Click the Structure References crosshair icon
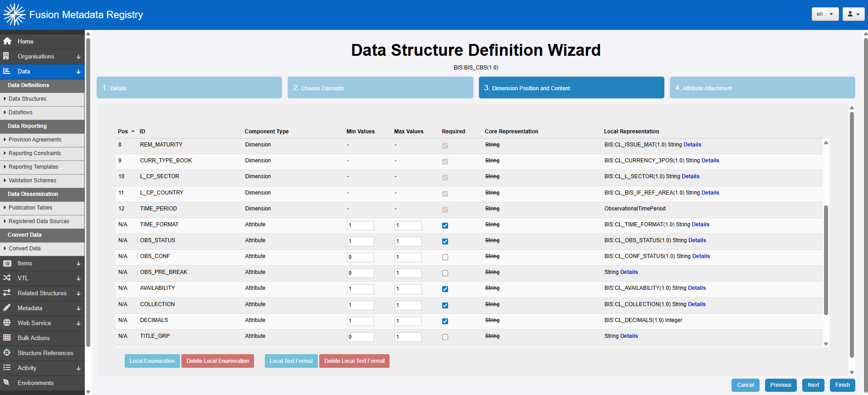Viewport: 868px width, 395px height. (7, 353)
